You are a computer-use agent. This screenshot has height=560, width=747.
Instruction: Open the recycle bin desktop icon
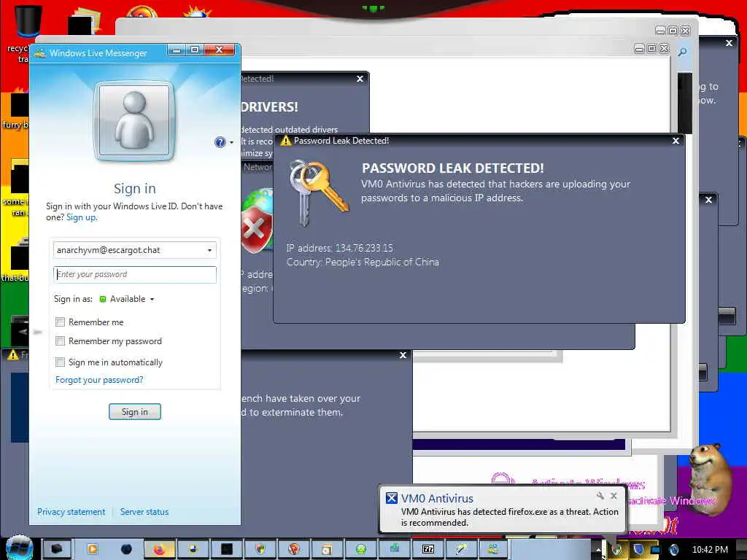(x=28, y=20)
